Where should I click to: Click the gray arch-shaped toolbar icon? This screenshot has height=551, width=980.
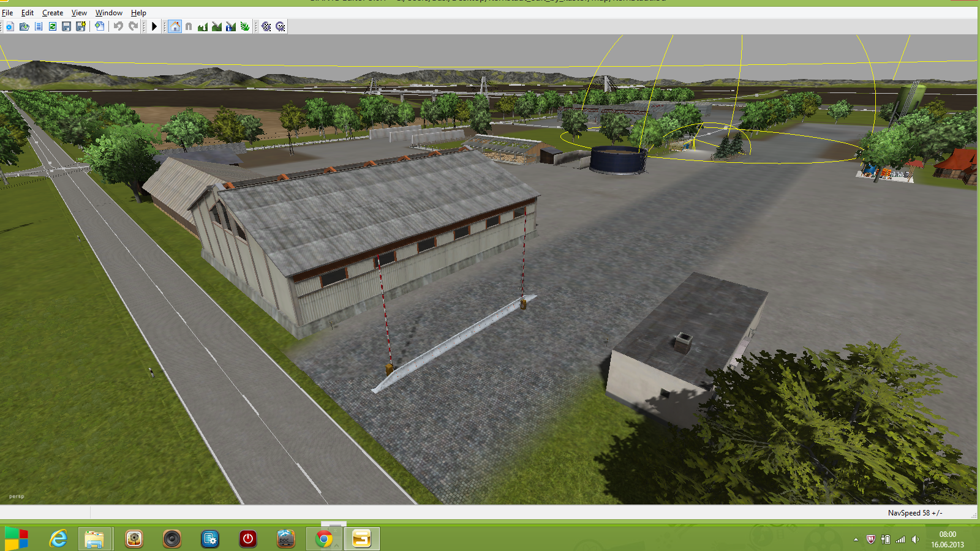point(189,26)
